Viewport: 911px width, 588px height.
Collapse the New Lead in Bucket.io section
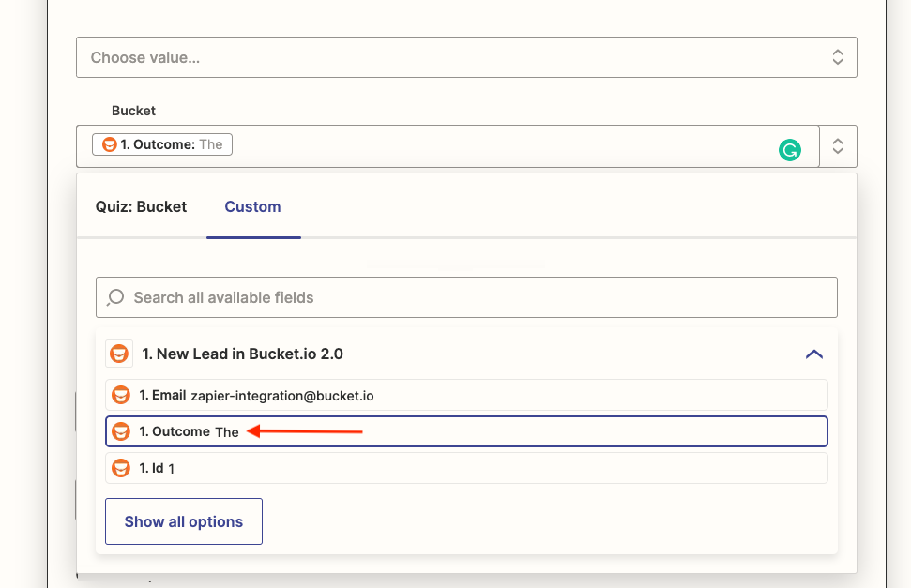813,354
